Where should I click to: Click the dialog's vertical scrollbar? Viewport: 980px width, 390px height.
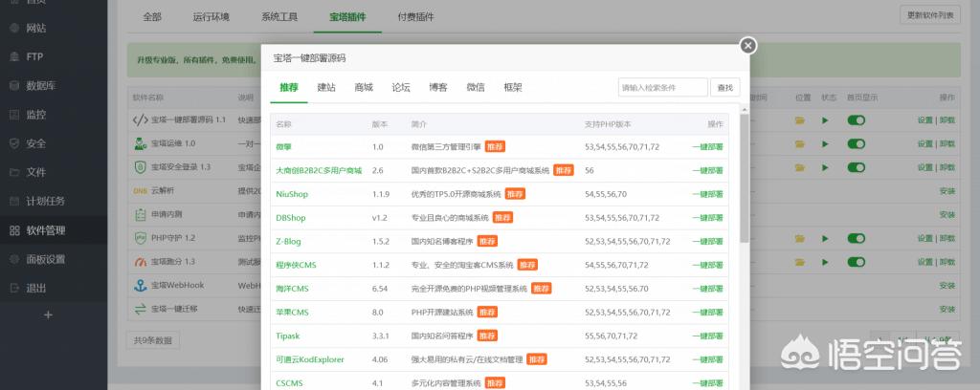[745, 178]
